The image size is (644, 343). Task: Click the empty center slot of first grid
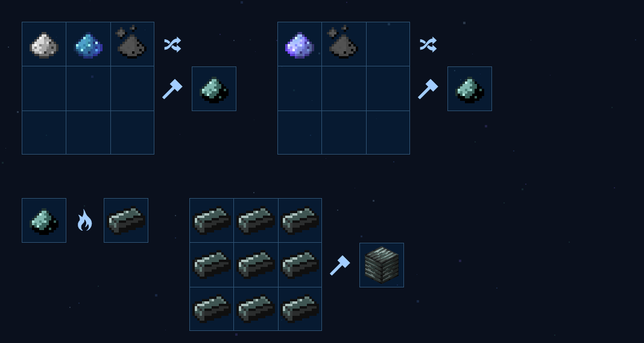[88, 88]
